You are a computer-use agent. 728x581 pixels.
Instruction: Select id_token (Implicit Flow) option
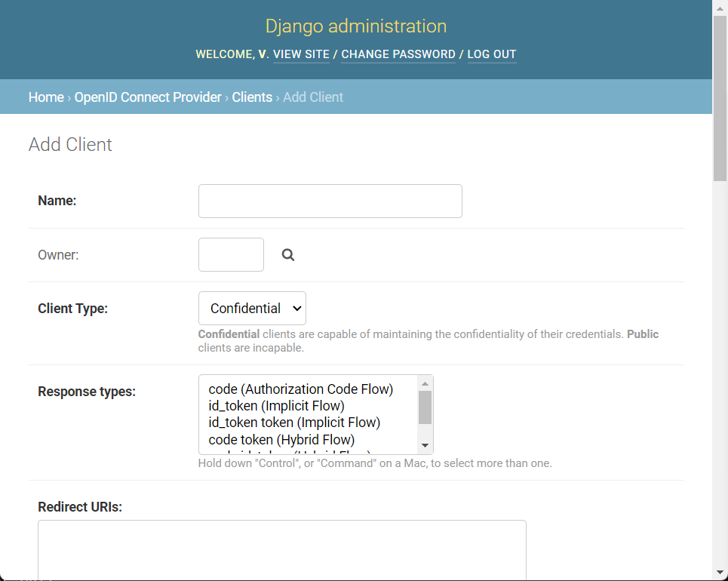(277, 406)
